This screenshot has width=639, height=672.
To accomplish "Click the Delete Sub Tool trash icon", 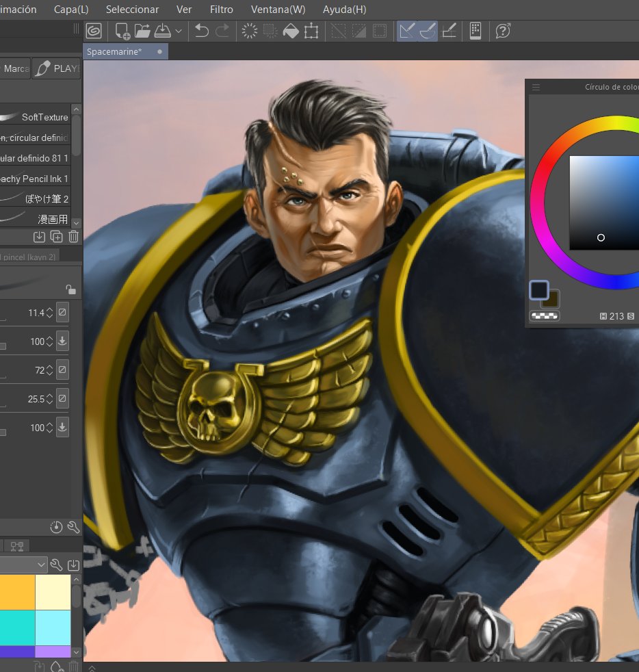I will coord(73,237).
